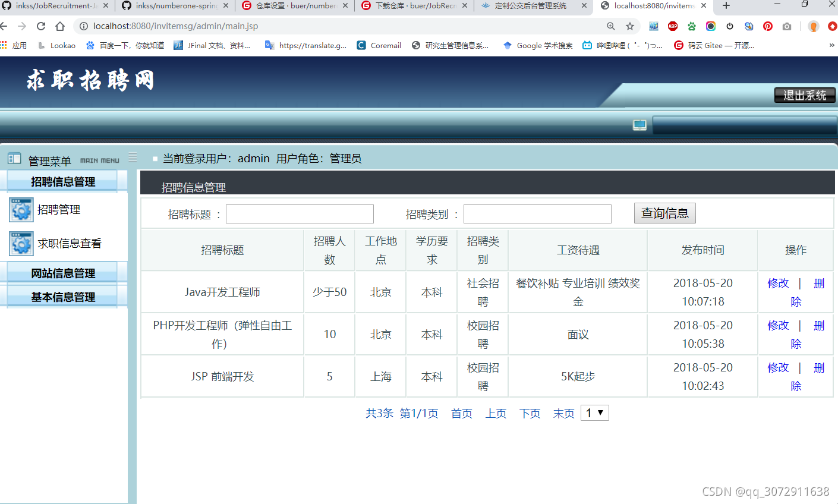Click the monitor icon in the header
The height and width of the screenshot is (504, 838).
coord(639,125)
